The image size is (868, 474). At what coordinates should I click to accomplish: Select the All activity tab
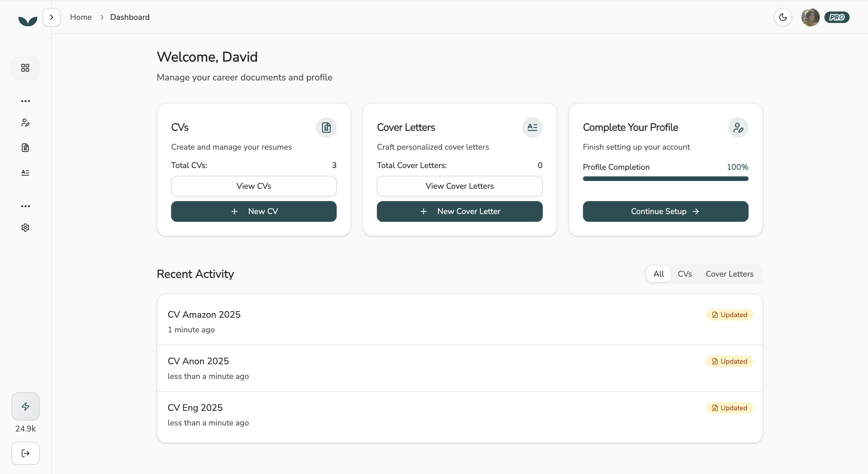pos(659,274)
